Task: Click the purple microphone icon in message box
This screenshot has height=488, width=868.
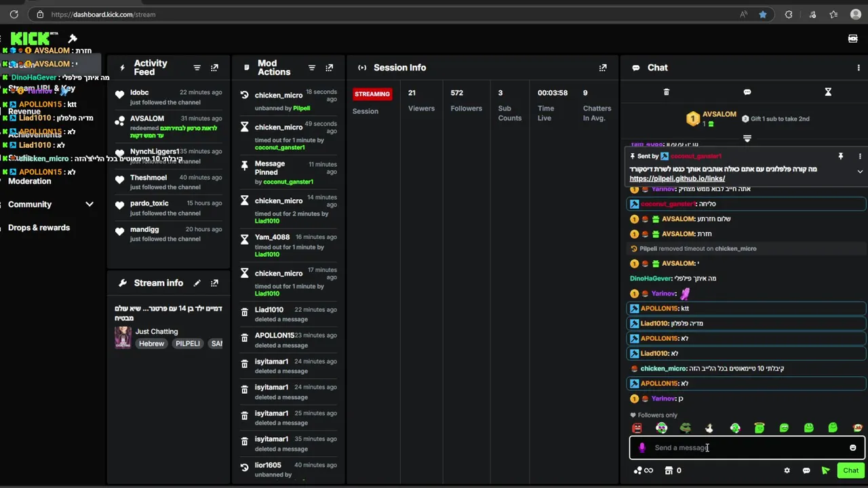Action: (x=642, y=447)
